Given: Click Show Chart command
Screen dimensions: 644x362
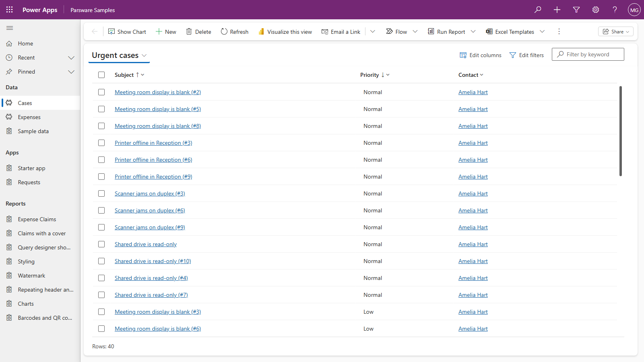Looking at the screenshot, I should (x=127, y=32).
